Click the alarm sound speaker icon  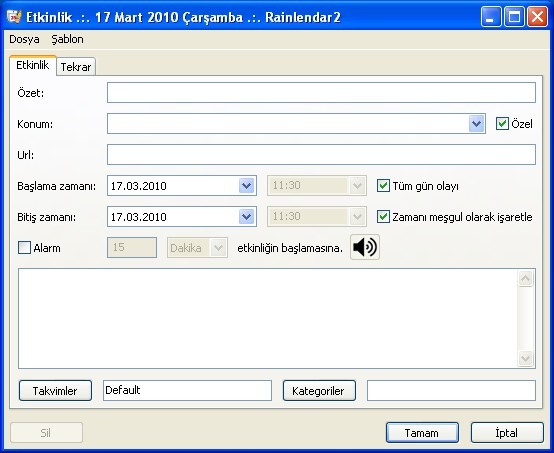365,247
